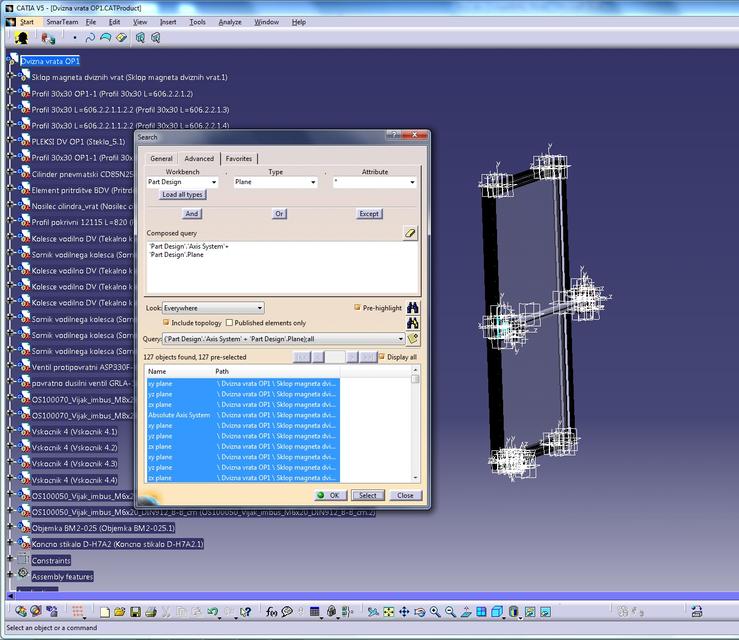Viewport: 739px width, 640px height.
Task: Open the Look dropdown set to Everywhere
Action: click(259, 308)
